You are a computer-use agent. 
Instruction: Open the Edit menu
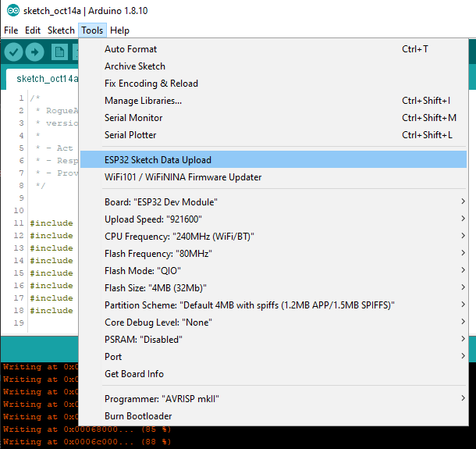point(33,30)
